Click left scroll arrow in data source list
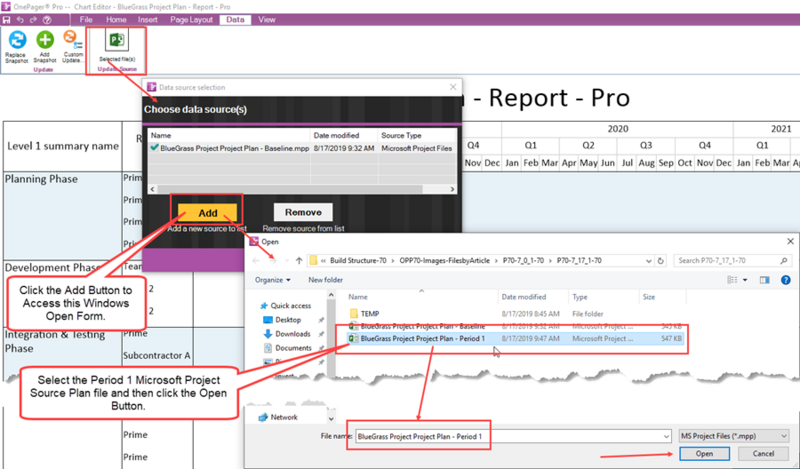800x469 pixels. click(153, 189)
